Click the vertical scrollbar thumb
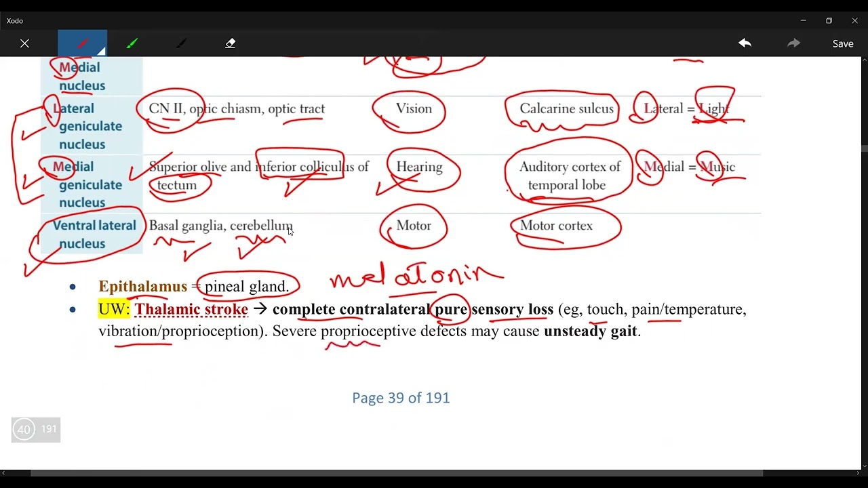 pyautogui.click(x=864, y=148)
